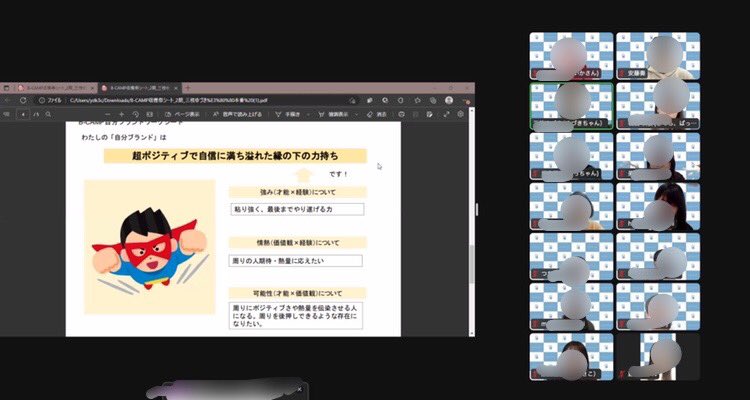Select the video tile labeled ending ぱっ…
750x400 pixels.
tap(658, 106)
